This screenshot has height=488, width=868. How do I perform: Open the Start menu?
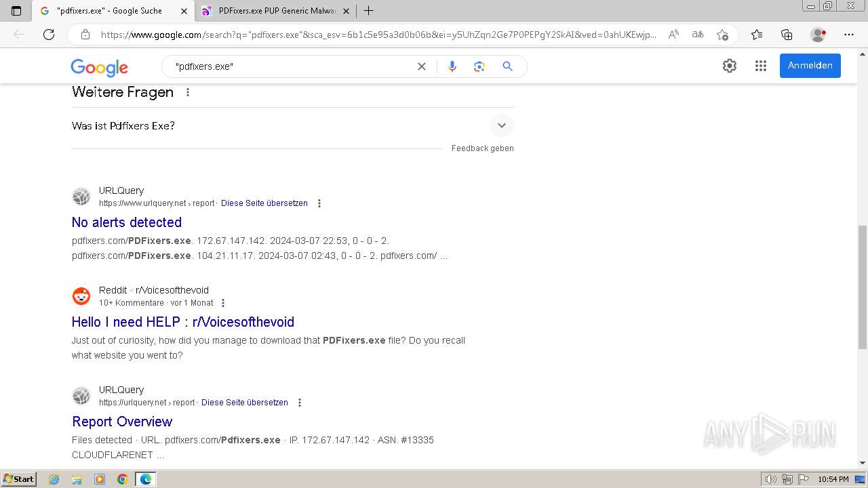(x=18, y=479)
